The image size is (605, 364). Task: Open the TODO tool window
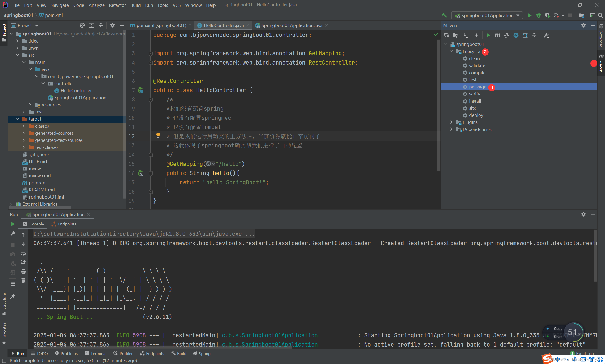[x=39, y=353]
